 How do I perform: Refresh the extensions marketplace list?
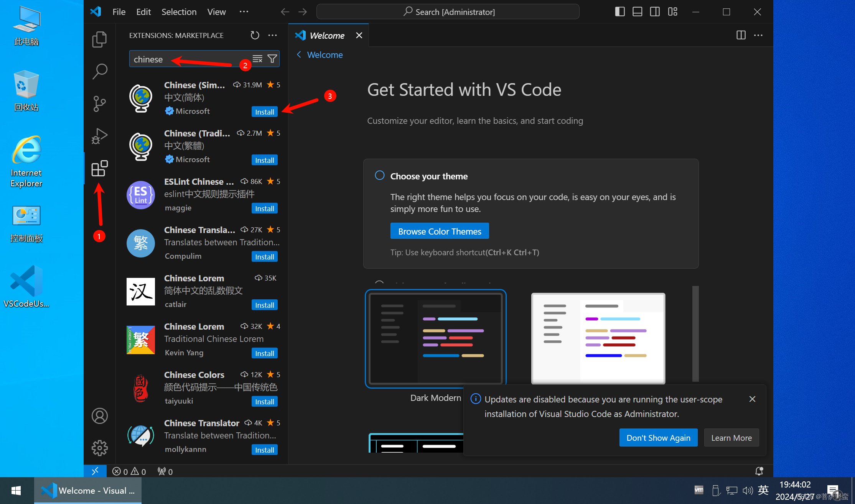(x=255, y=35)
